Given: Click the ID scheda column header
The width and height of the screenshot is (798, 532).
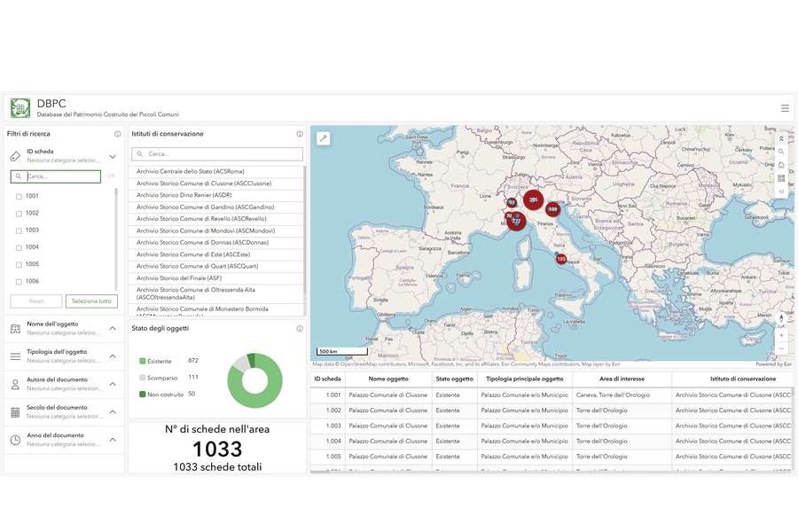Looking at the screenshot, I should 328,379.
